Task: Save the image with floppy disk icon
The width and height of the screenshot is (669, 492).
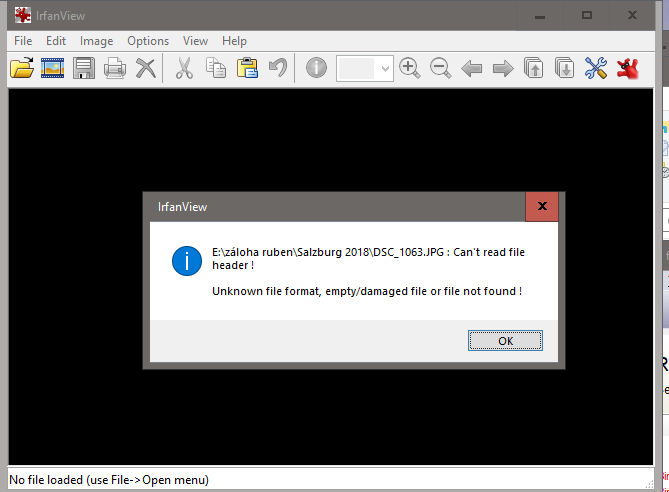Action: pyautogui.click(x=84, y=68)
